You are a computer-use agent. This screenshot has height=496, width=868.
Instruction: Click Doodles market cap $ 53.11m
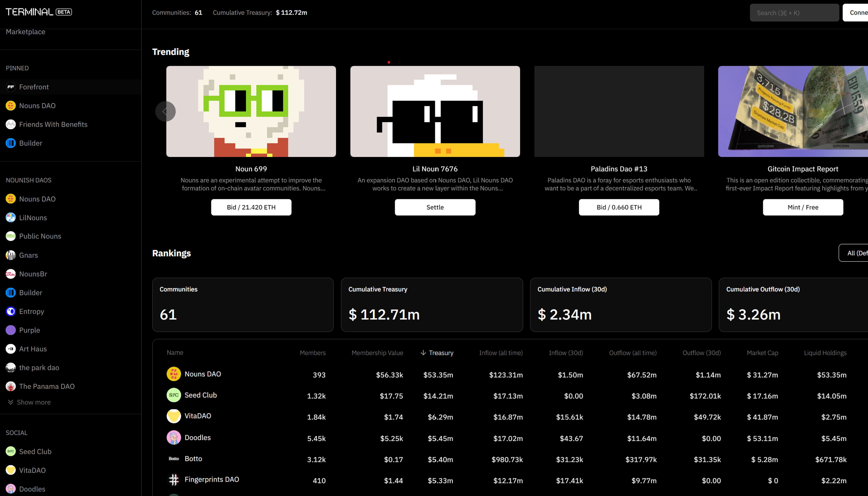762,439
